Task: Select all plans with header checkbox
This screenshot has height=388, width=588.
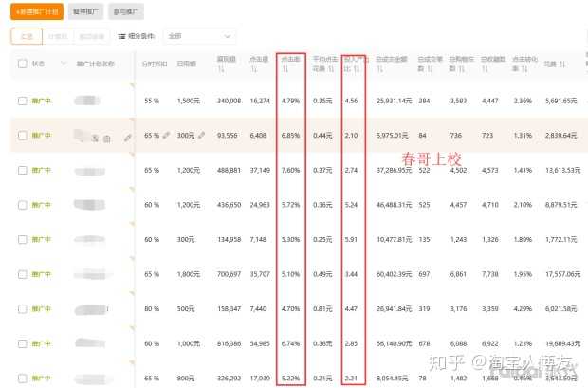Action: tap(23, 64)
